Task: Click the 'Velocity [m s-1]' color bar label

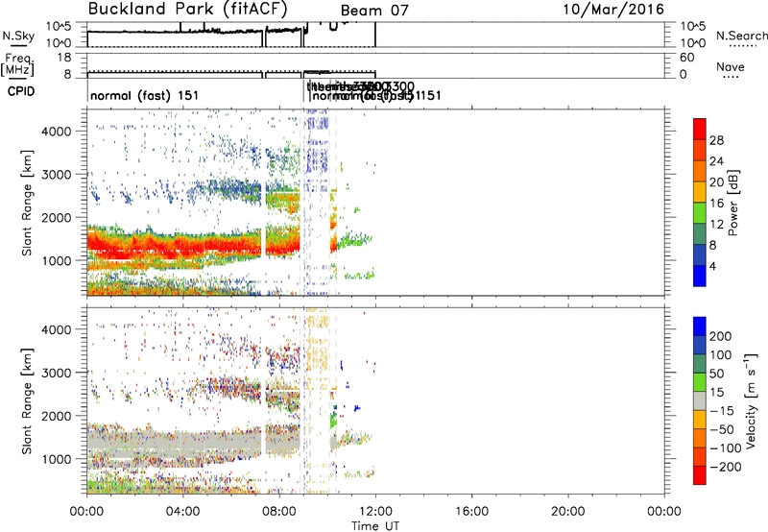Action: point(751,400)
